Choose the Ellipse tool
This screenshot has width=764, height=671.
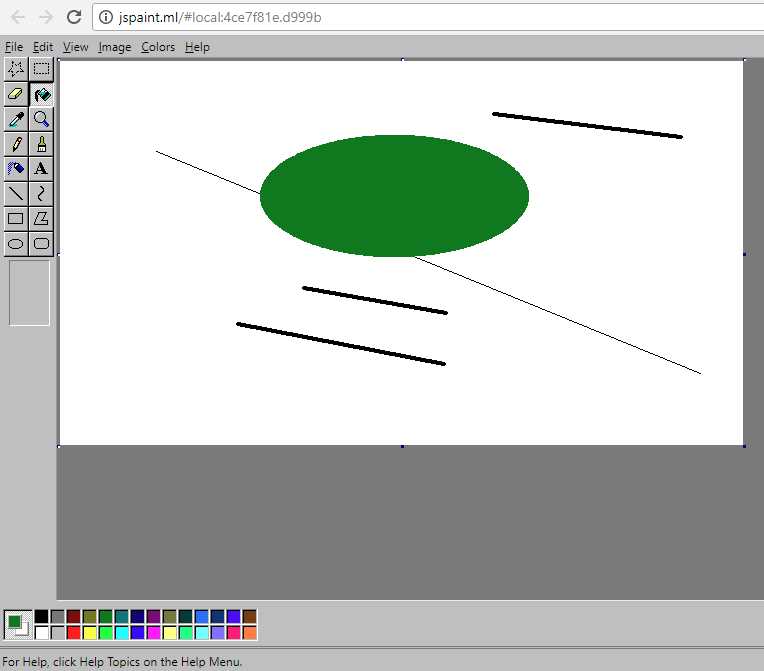click(16, 243)
